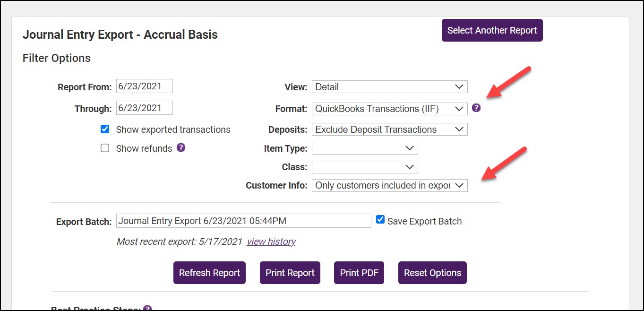Open the view history link

tap(271, 242)
